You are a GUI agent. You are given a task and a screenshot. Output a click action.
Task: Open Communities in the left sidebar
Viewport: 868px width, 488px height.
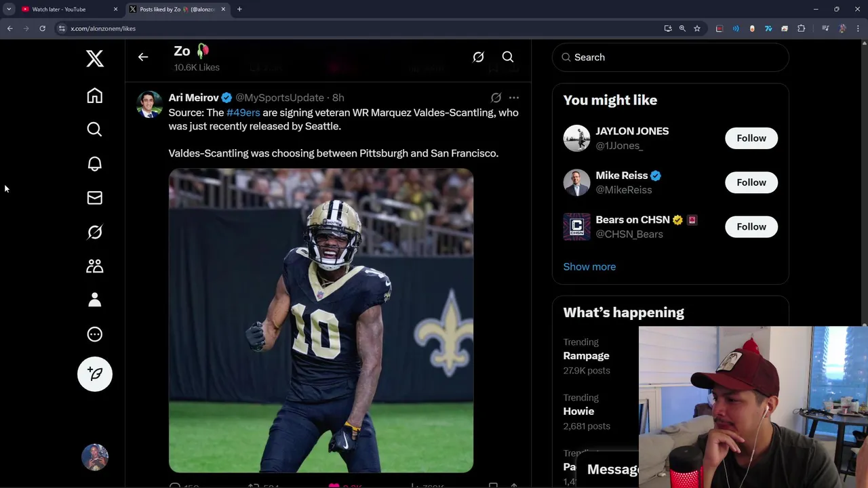95,266
